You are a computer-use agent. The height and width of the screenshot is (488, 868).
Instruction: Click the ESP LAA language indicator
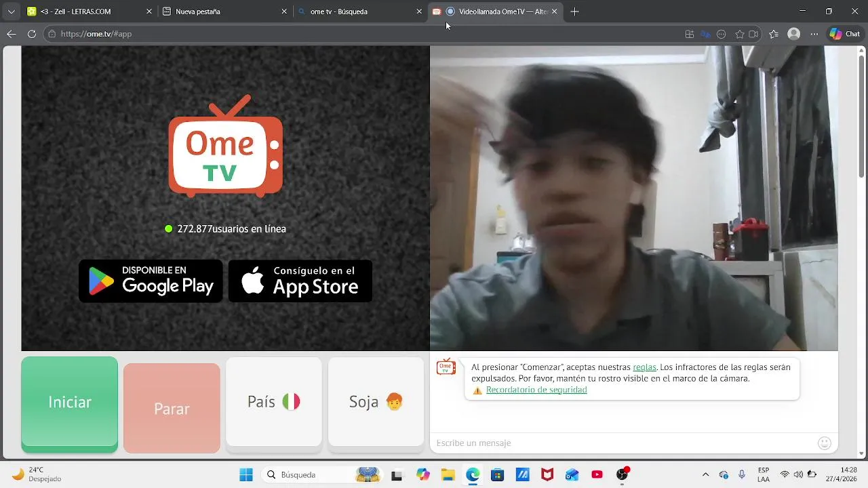coord(764,474)
